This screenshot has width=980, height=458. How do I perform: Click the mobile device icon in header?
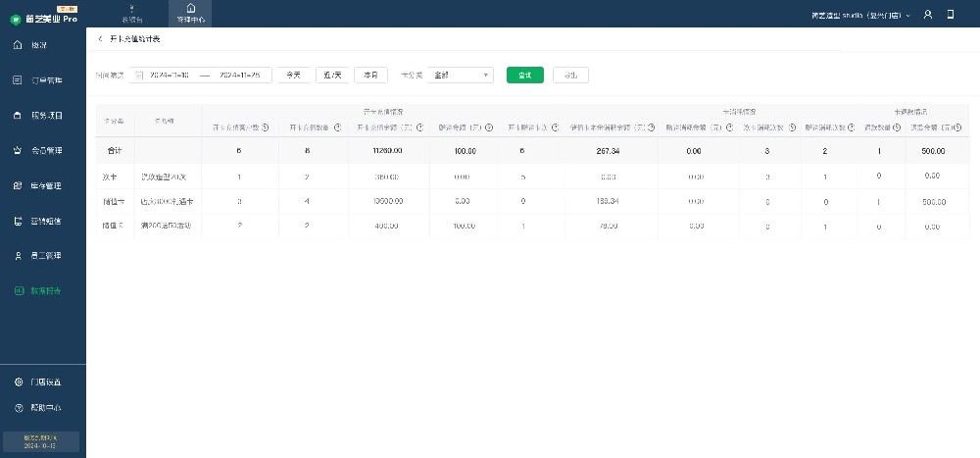949,15
